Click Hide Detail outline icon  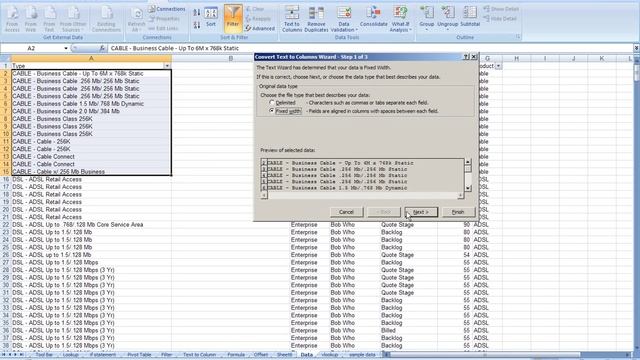pos(500,19)
